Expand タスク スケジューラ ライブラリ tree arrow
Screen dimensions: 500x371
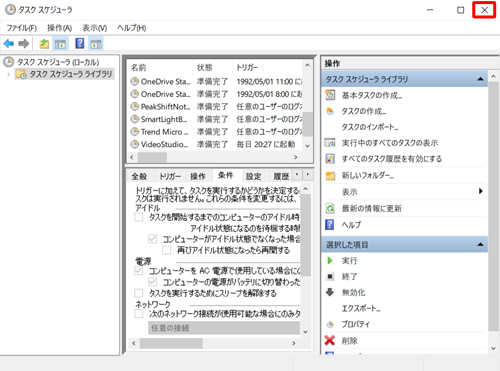coord(9,74)
